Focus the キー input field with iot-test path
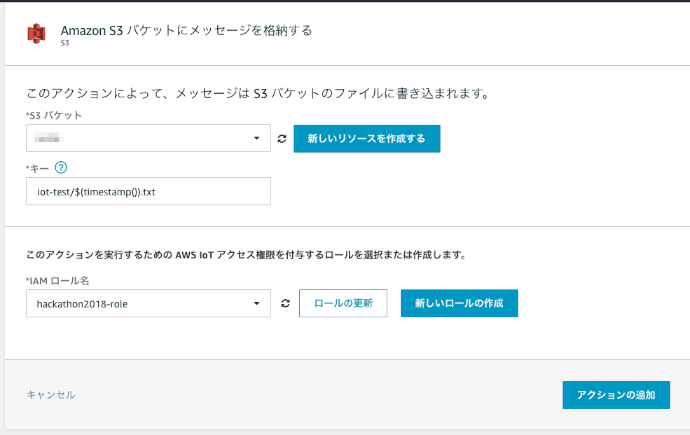This screenshot has width=690, height=435. point(148,191)
